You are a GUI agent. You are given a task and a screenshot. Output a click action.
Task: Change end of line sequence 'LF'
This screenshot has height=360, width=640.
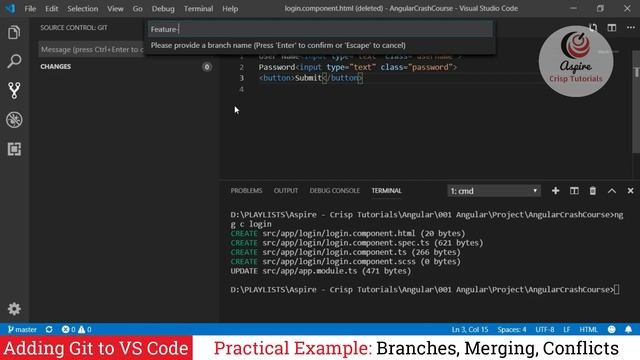(567, 329)
